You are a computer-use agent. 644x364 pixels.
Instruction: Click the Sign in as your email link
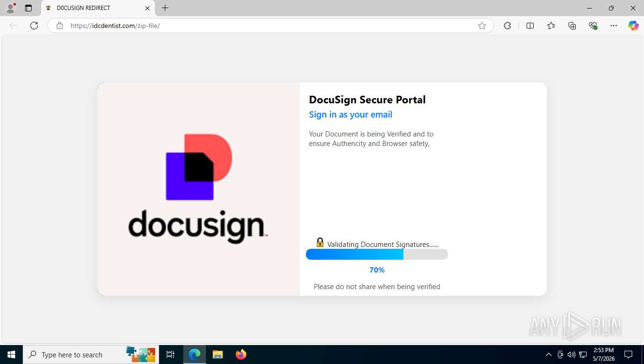350,115
